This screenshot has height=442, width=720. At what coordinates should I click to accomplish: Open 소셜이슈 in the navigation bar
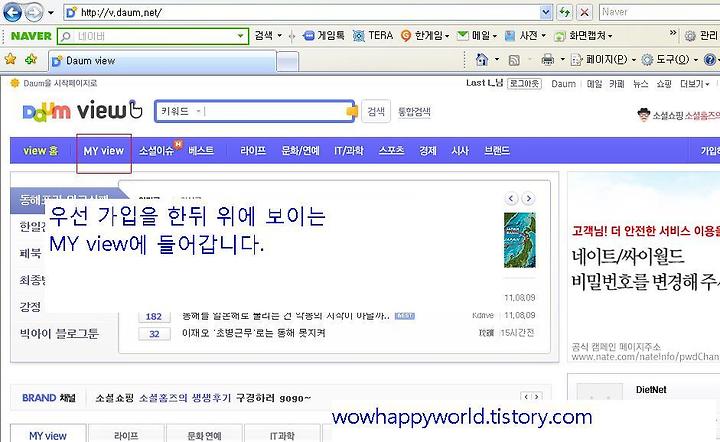(x=156, y=151)
